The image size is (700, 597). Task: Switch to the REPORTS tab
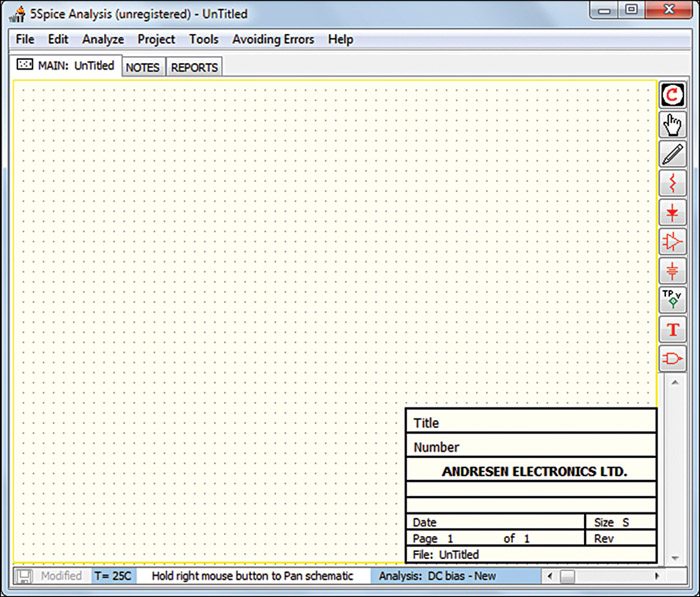pos(194,68)
